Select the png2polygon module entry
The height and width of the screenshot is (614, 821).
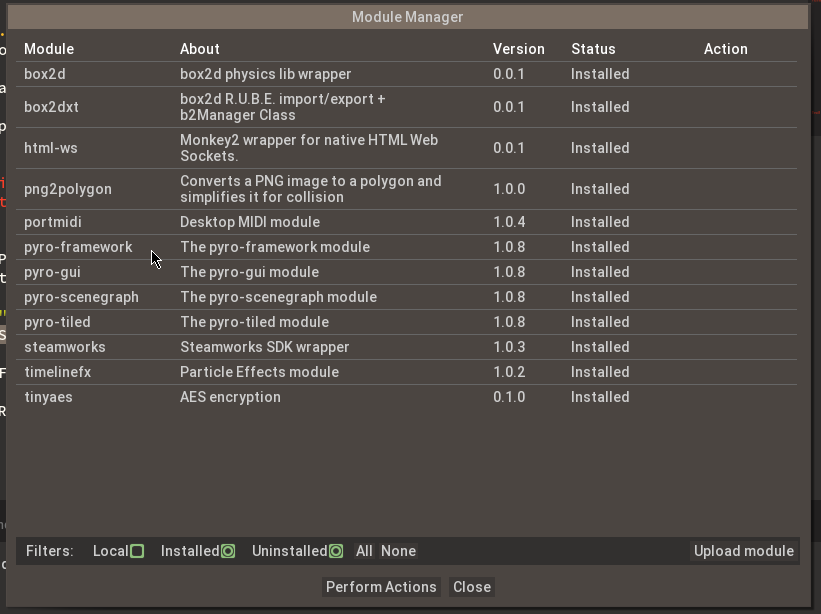[67, 189]
